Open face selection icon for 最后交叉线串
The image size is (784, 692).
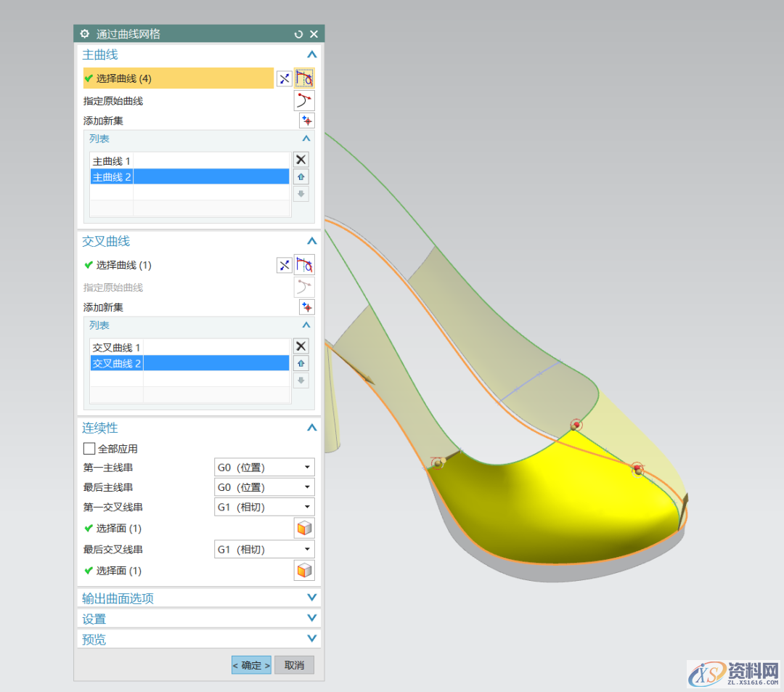coord(304,570)
